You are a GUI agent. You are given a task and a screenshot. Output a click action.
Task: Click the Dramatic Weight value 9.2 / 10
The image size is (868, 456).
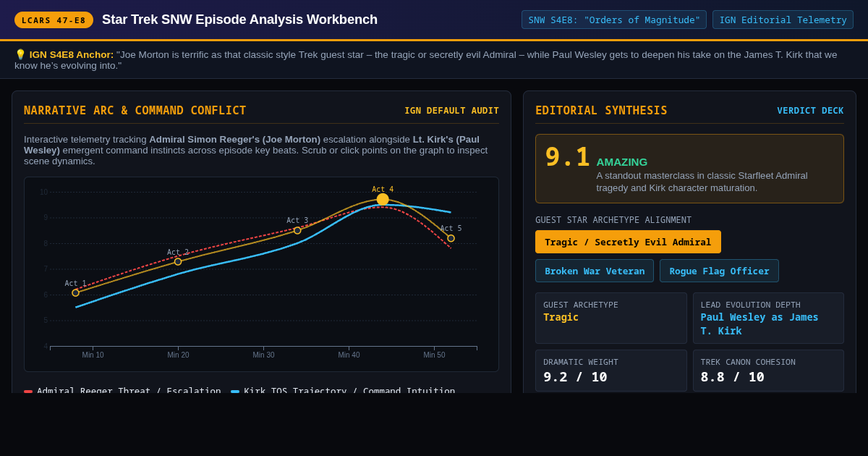point(575,377)
